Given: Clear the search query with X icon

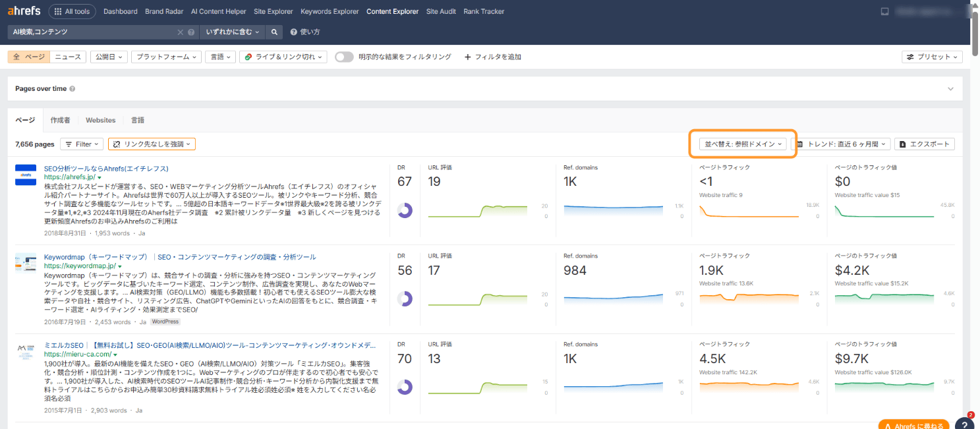Looking at the screenshot, I should (181, 32).
